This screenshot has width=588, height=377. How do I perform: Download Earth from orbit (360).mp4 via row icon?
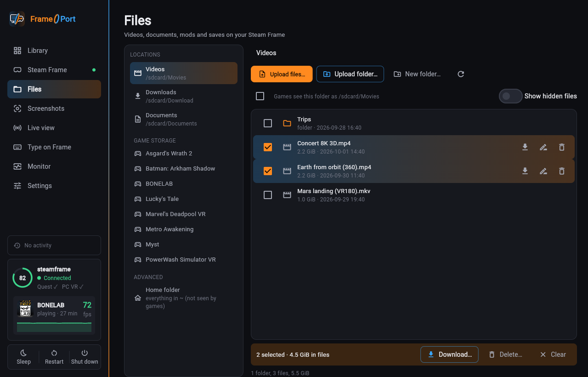(525, 171)
